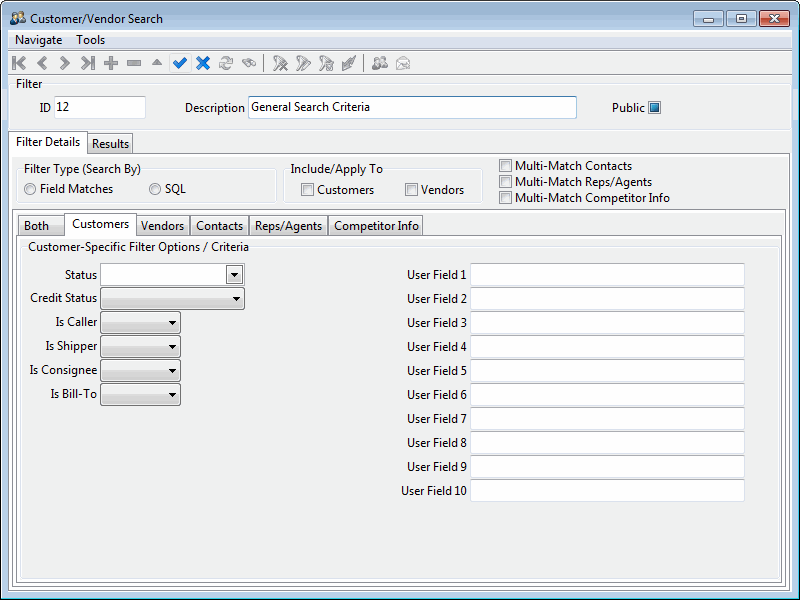This screenshot has height=600, width=800.
Task: Click the binoculars search icon
Action: point(249,63)
